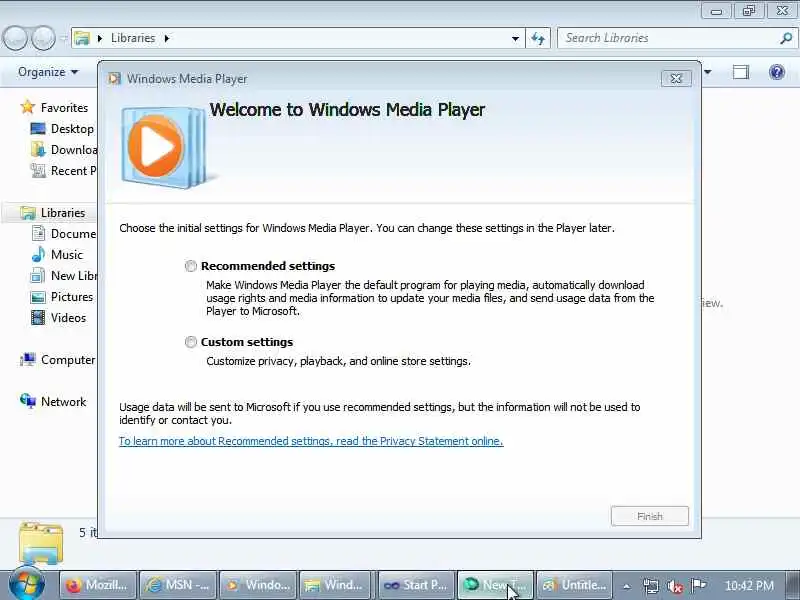The image size is (800, 600).
Task: Expand the arrow after the Libraries breadcrumb
Action: point(166,38)
